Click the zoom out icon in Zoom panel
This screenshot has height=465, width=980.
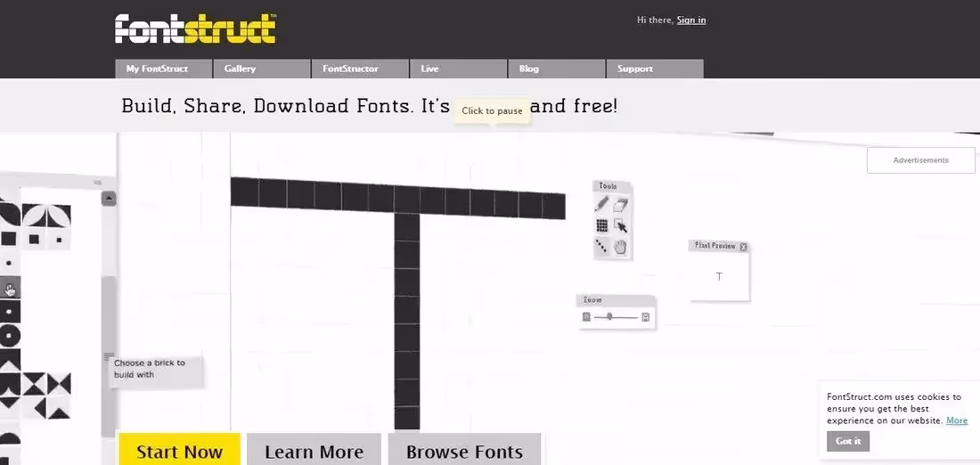click(x=586, y=317)
